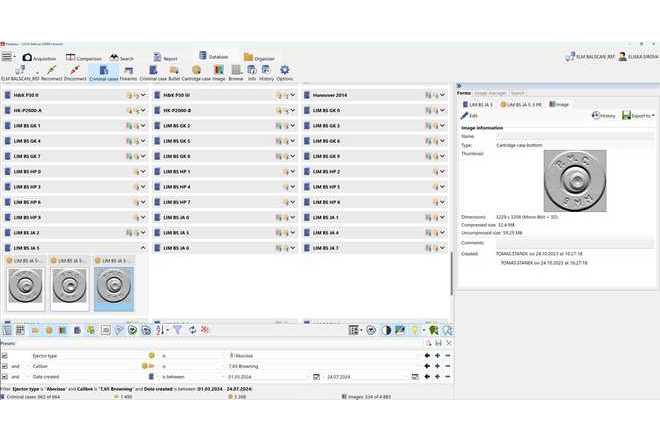Click the cartridge case preview thumbnail
The image size is (660, 440).
(x=575, y=181)
